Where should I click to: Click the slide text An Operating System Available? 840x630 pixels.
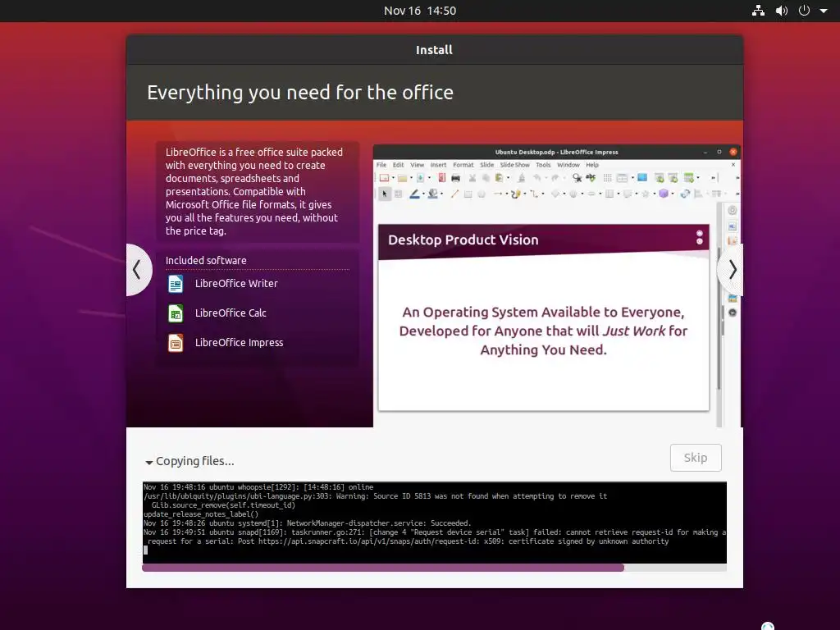pyautogui.click(x=543, y=331)
